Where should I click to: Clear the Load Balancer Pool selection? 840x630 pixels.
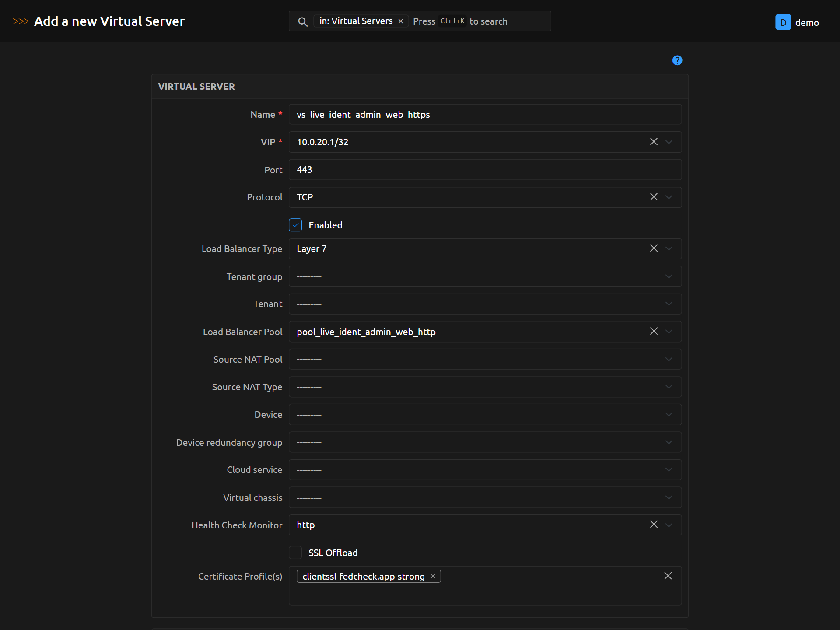click(x=654, y=331)
